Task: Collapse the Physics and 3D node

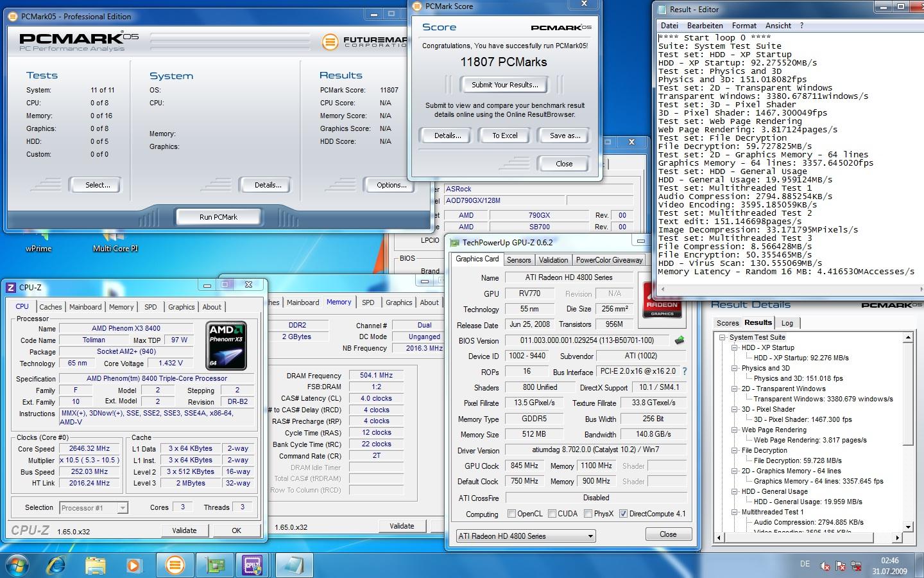Action: coord(735,368)
